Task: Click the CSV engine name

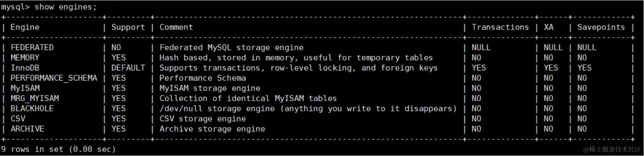Action: click(x=18, y=118)
